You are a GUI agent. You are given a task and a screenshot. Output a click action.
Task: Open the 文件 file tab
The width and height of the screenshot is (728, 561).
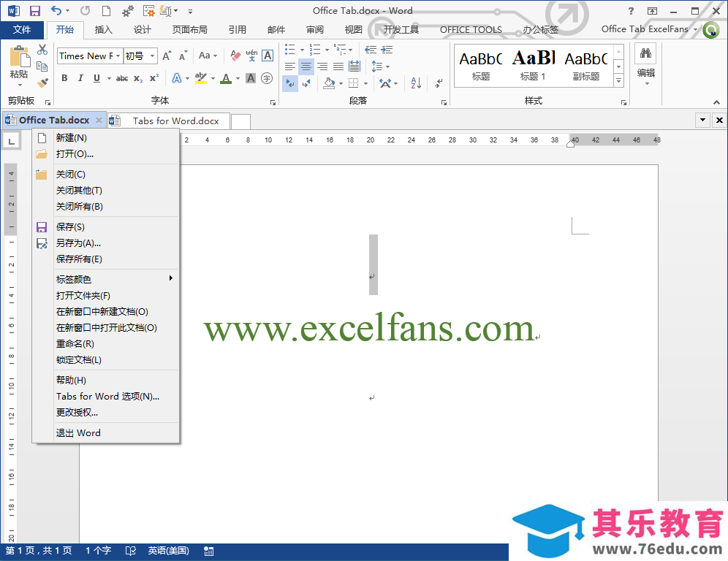click(x=22, y=30)
